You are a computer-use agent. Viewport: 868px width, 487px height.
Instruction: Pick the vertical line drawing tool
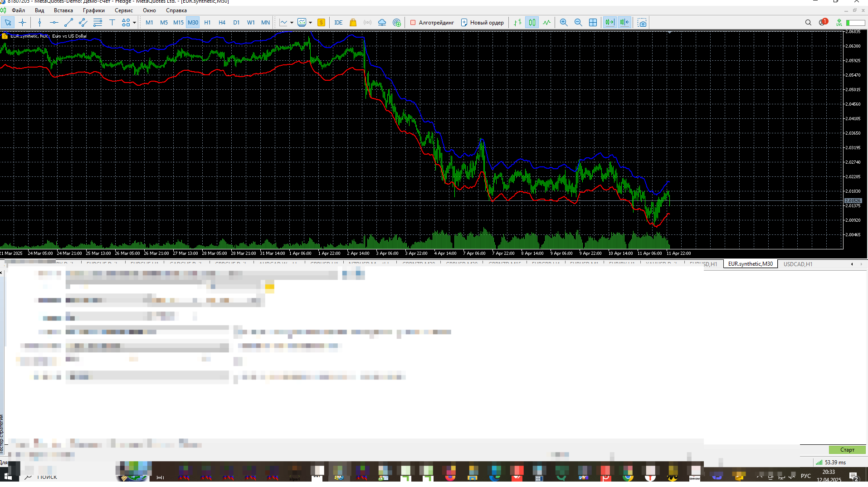coord(39,22)
